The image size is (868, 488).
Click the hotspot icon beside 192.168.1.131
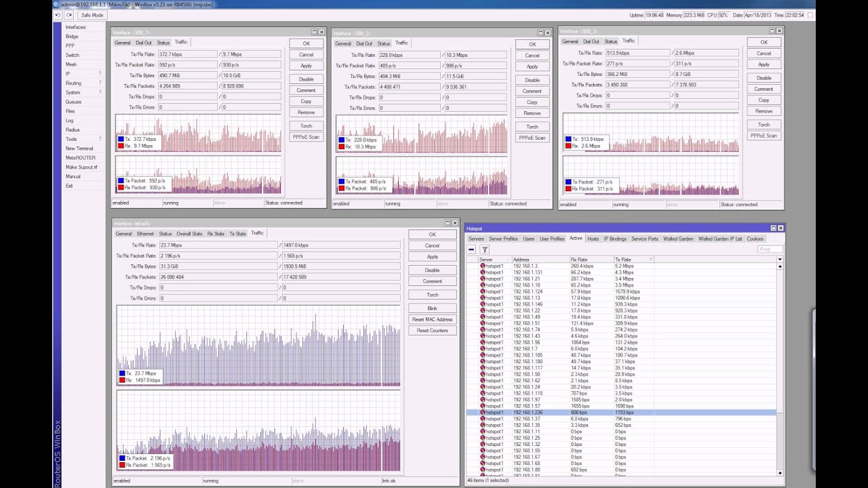tap(483, 272)
